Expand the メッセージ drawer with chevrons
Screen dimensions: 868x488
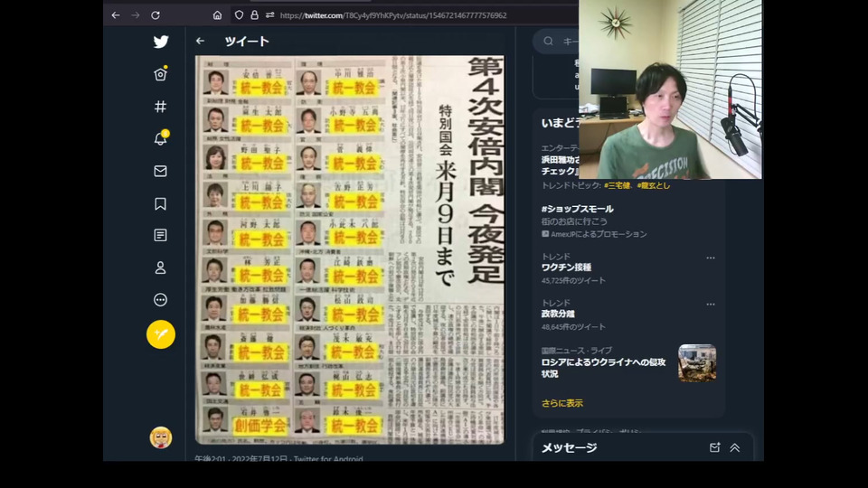[734, 447]
